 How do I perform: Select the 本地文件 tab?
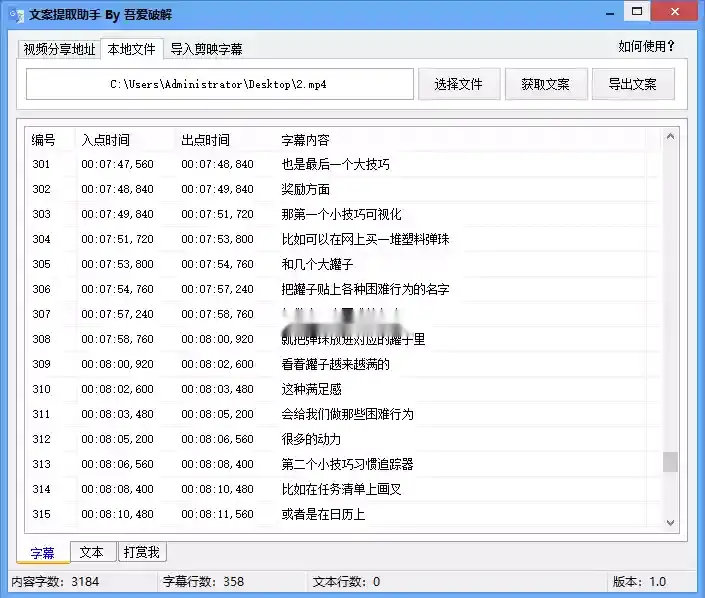[x=131, y=49]
